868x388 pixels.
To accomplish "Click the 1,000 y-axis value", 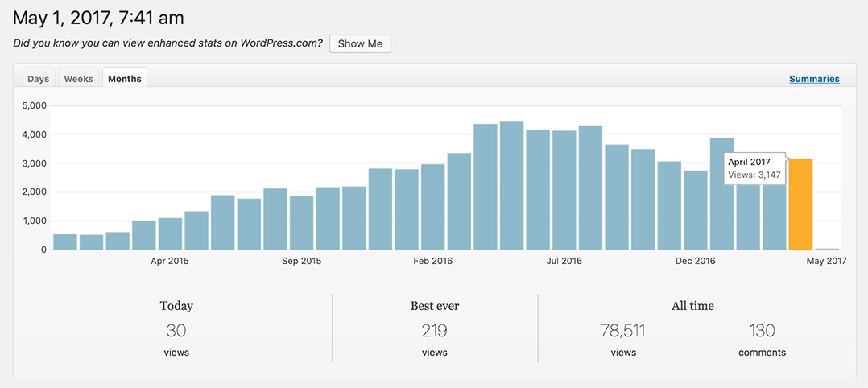I will 34,221.
